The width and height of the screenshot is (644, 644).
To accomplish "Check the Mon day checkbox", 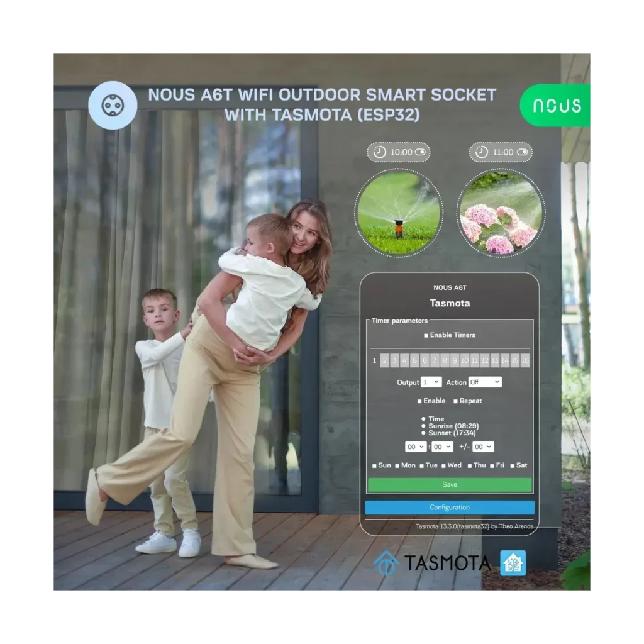I will coord(397,466).
